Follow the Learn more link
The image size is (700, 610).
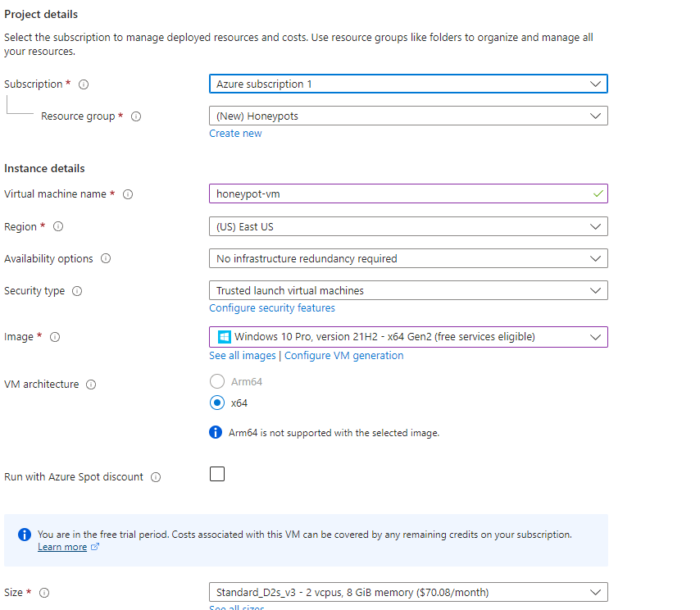click(x=62, y=547)
